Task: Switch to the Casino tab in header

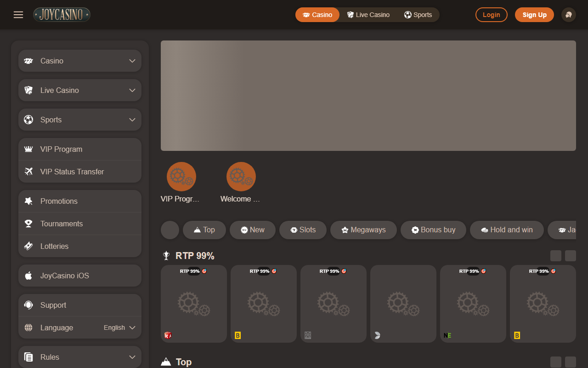Action: click(317, 15)
